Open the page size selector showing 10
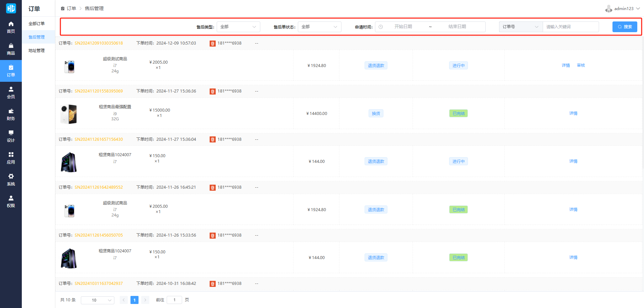Viewport: 644px width, 308px height. tap(97, 300)
